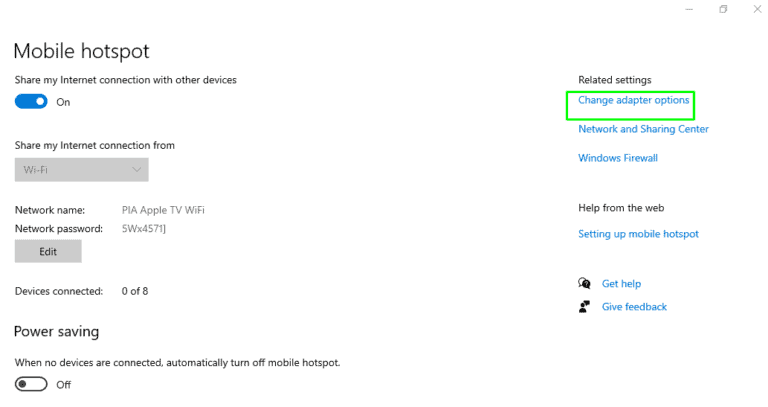Screen dimensions: 768x407
Task: Click the chevron arrow in Wi-Fi combo box
Action: pos(137,170)
